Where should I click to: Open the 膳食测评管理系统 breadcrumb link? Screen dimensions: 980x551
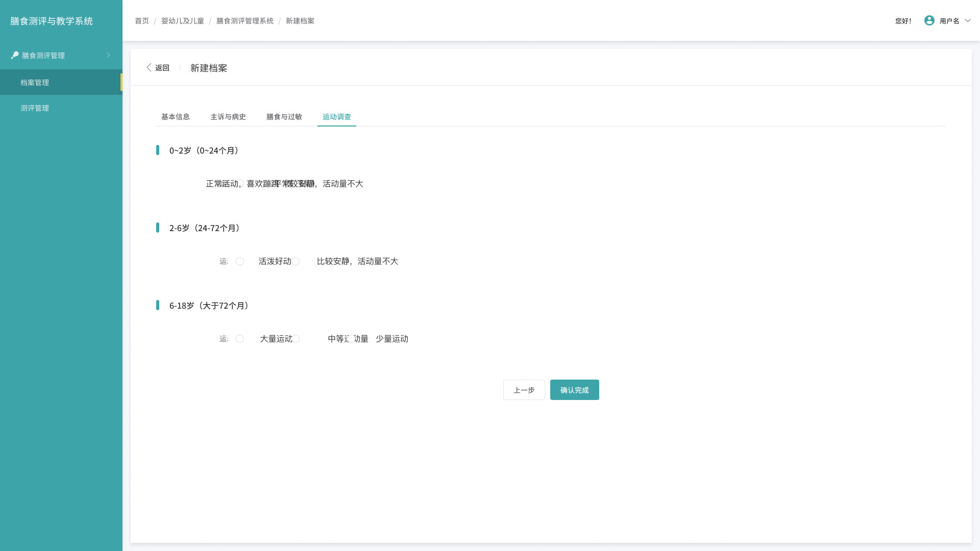[245, 21]
